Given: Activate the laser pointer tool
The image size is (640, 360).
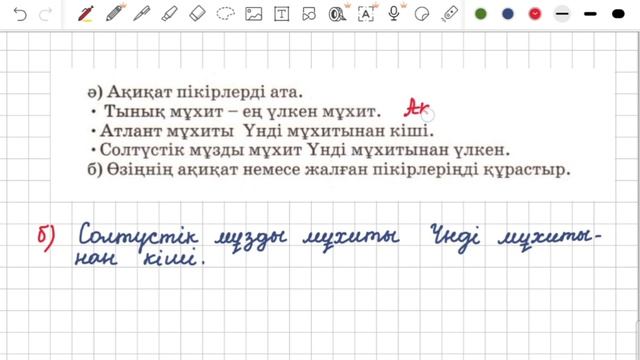Looking at the screenshot, I should pos(449,14).
